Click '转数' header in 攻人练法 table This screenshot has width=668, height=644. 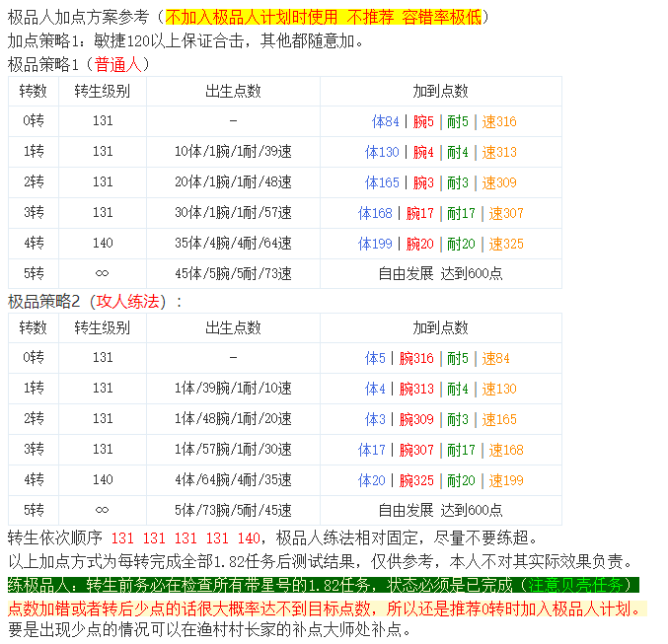[34, 328]
